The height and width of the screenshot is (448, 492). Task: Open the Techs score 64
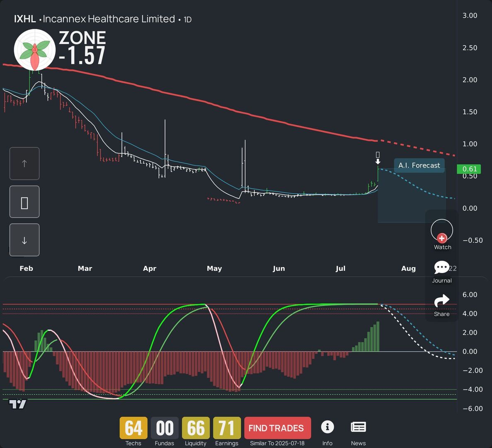(x=133, y=428)
